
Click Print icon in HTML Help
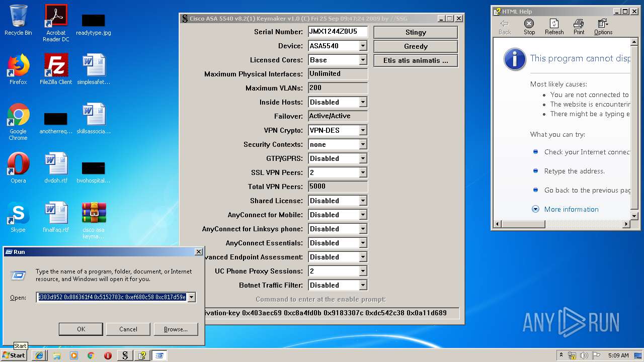click(579, 27)
